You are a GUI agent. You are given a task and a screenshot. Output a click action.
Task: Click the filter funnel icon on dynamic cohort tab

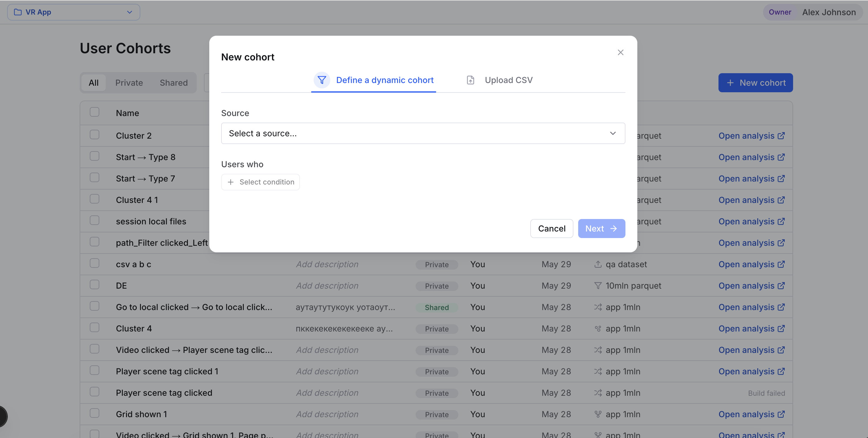(x=322, y=80)
